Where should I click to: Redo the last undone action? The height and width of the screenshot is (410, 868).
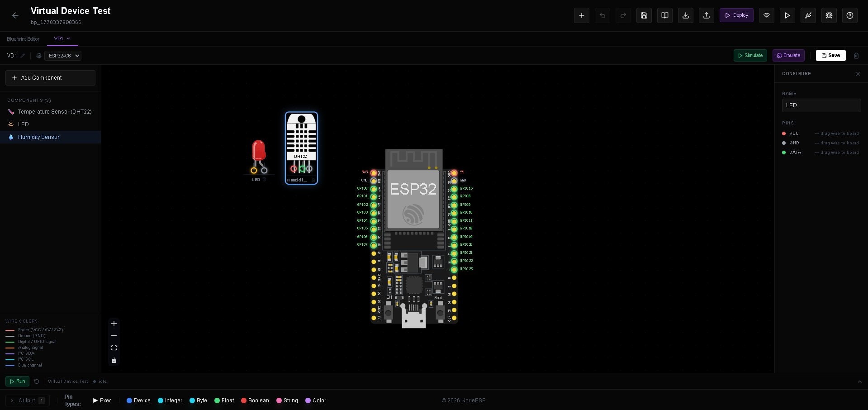pyautogui.click(x=623, y=15)
